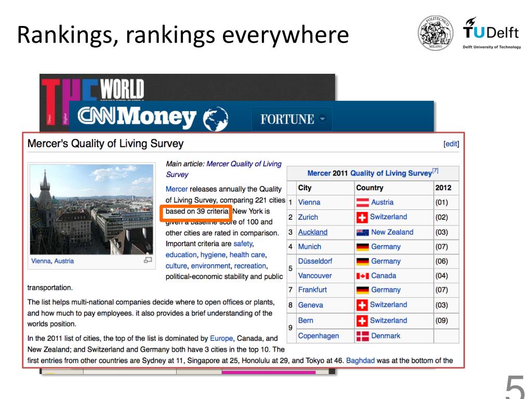Follow the safety criteria link
Screen dimensions: 532x399
tap(243, 244)
